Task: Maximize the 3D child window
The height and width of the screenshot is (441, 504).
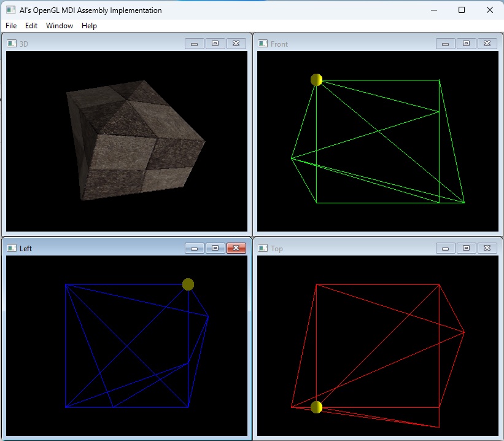Action: (x=215, y=44)
